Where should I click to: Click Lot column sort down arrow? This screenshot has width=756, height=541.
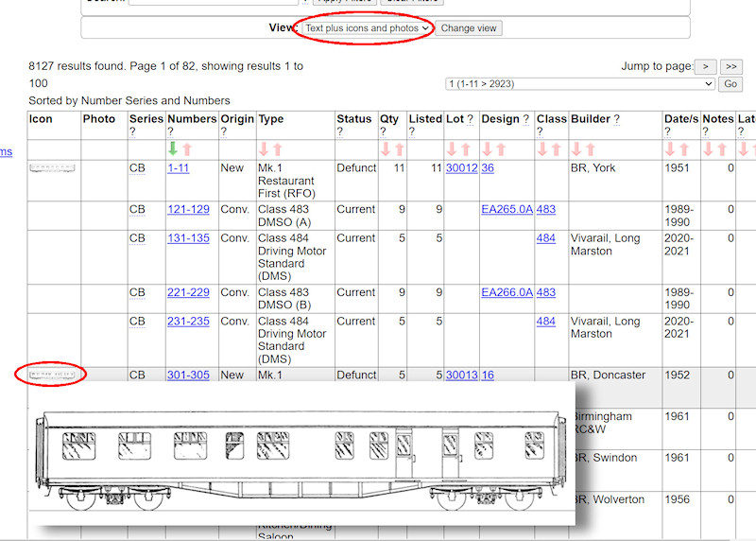[452, 149]
